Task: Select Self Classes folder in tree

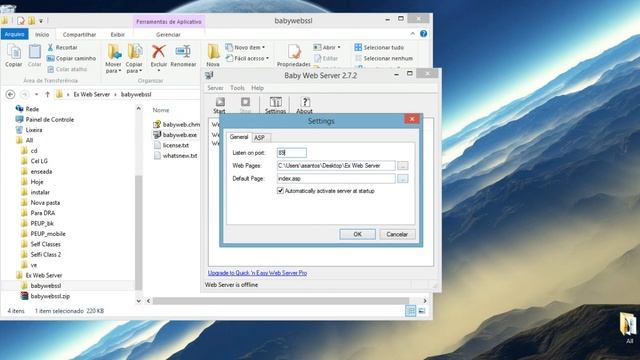Action: (41, 244)
